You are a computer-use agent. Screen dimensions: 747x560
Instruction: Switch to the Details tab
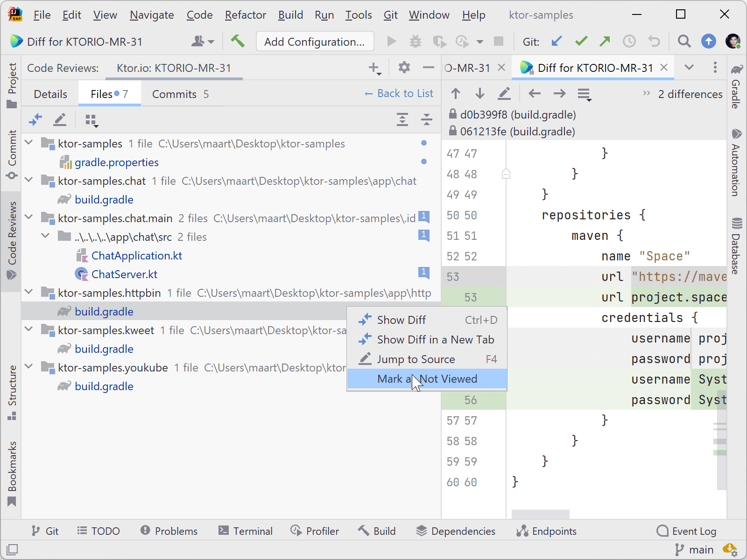tap(50, 94)
